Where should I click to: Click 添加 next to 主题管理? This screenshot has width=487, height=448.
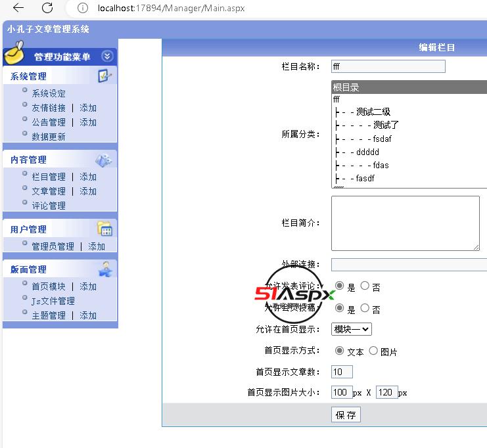point(88,316)
